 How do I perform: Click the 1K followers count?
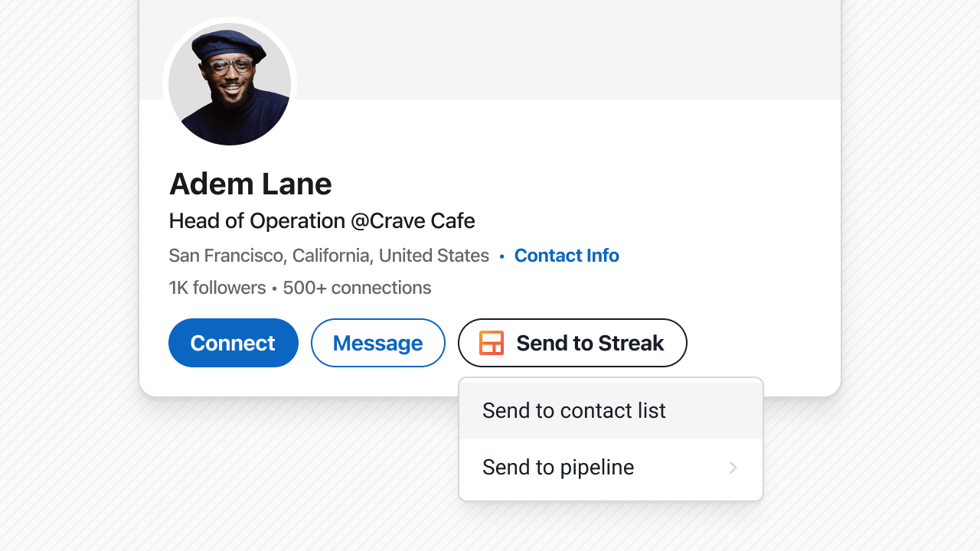coord(217,288)
